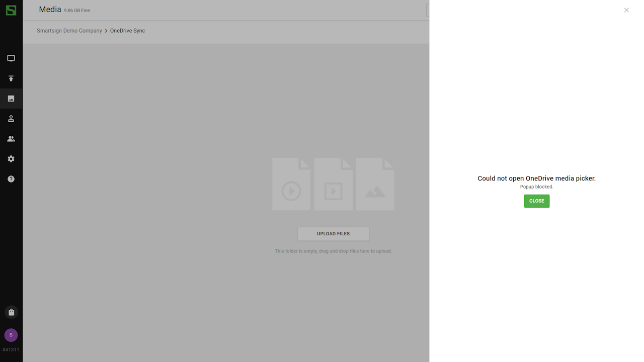
Task: Click the image file placeholder icon
Action: pyautogui.click(x=375, y=185)
